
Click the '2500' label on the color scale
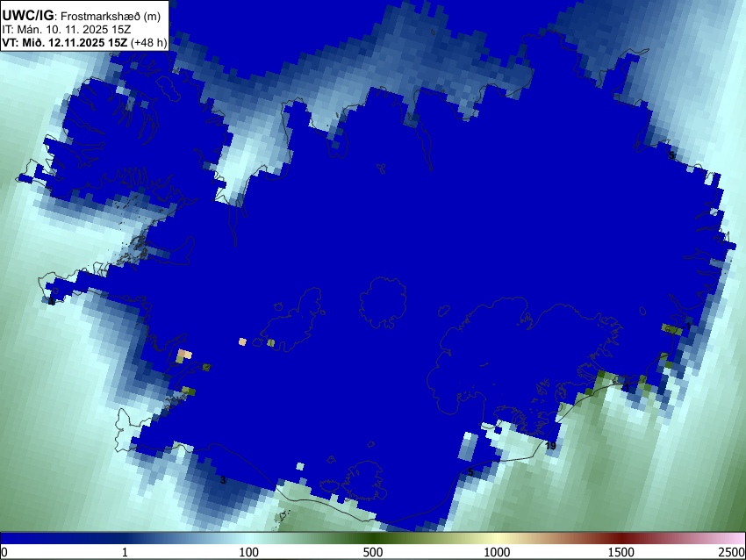[x=733, y=552]
